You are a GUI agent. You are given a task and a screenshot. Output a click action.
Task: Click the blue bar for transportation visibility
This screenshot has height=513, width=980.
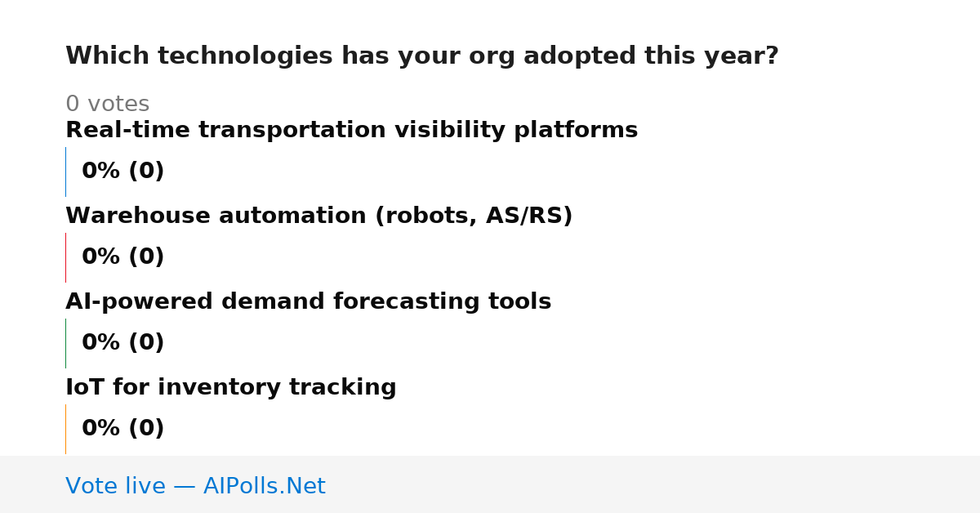tap(65, 172)
